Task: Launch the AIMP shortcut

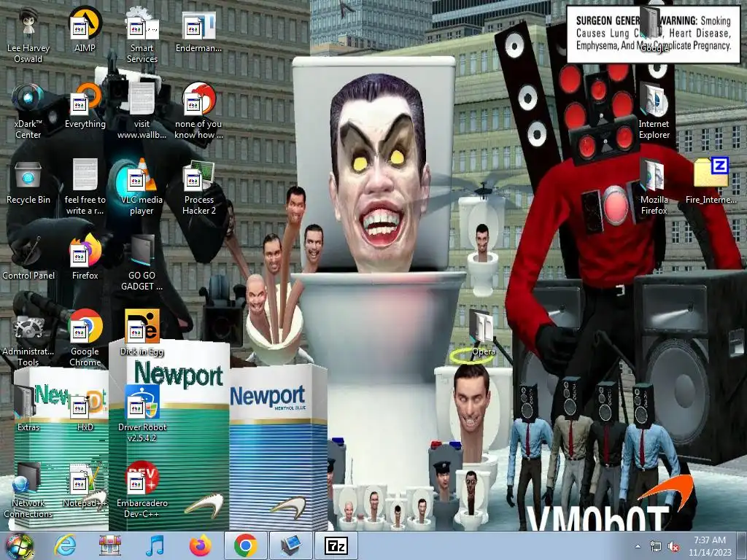Action: point(85,30)
